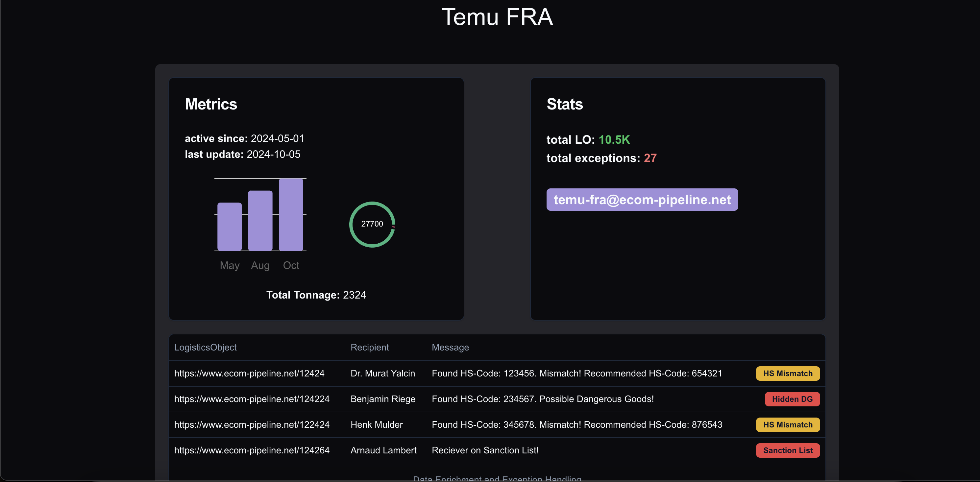Open link ecom-pipeline.net/12424
This screenshot has height=482, width=980.
249,373
